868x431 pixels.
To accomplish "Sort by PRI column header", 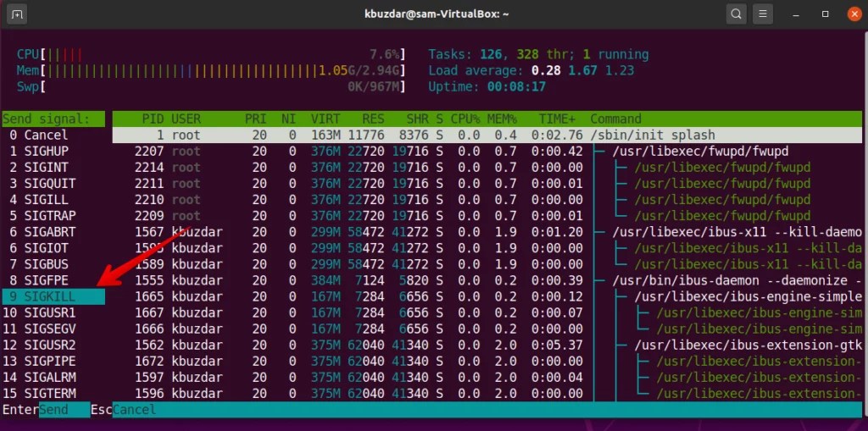I will pyautogui.click(x=256, y=119).
